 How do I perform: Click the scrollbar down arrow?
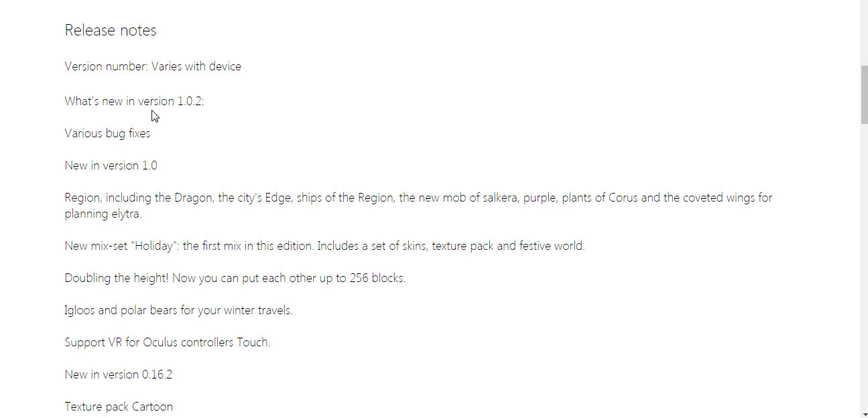coord(864,413)
